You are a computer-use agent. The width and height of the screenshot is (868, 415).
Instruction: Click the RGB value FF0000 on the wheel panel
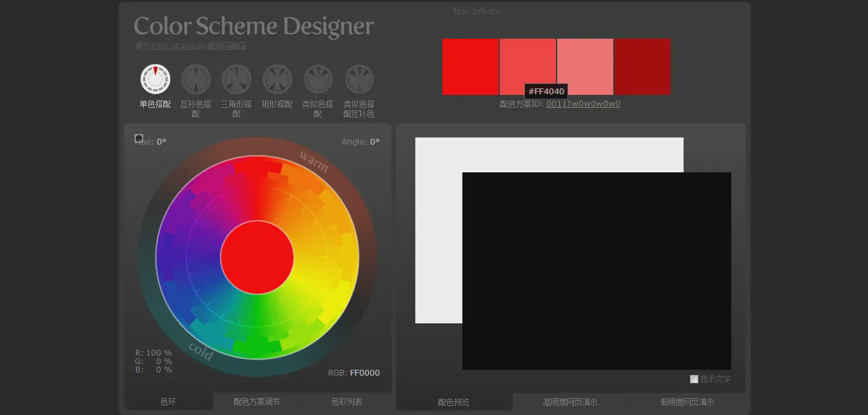click(x=364, y=372)
